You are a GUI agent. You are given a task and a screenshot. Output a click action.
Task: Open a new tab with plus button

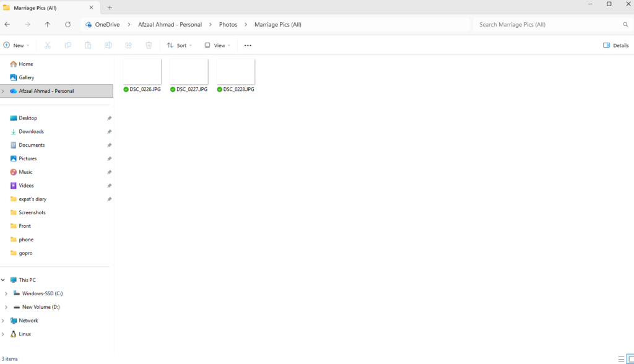110,7
